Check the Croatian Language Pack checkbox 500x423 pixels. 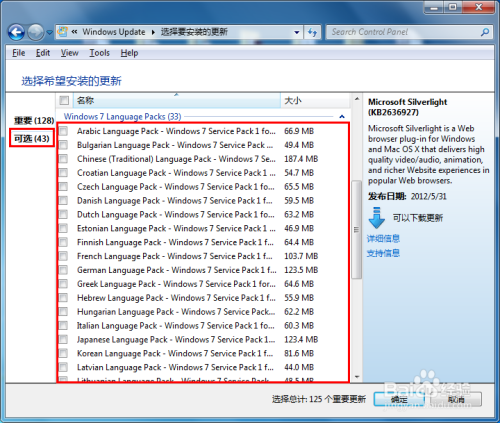pyautogui.click(x=63, y=173)
